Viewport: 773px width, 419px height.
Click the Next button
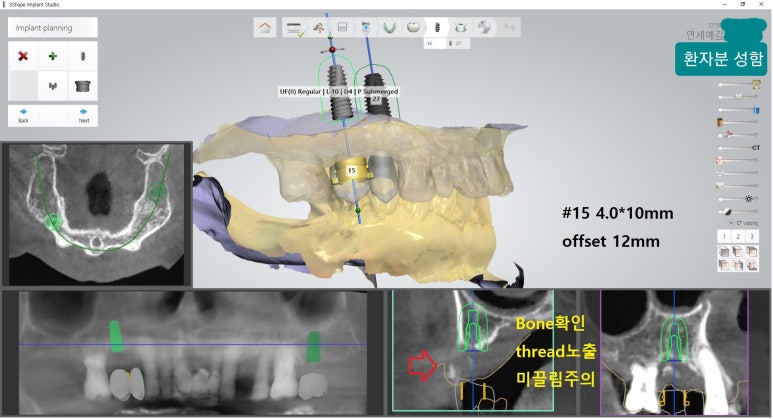[x=83, y=115]
